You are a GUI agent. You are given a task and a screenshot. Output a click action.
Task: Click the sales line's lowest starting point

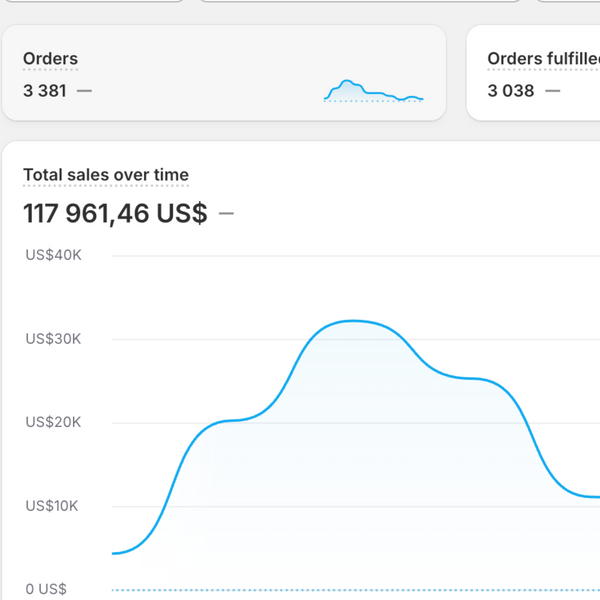coord(116,553)
